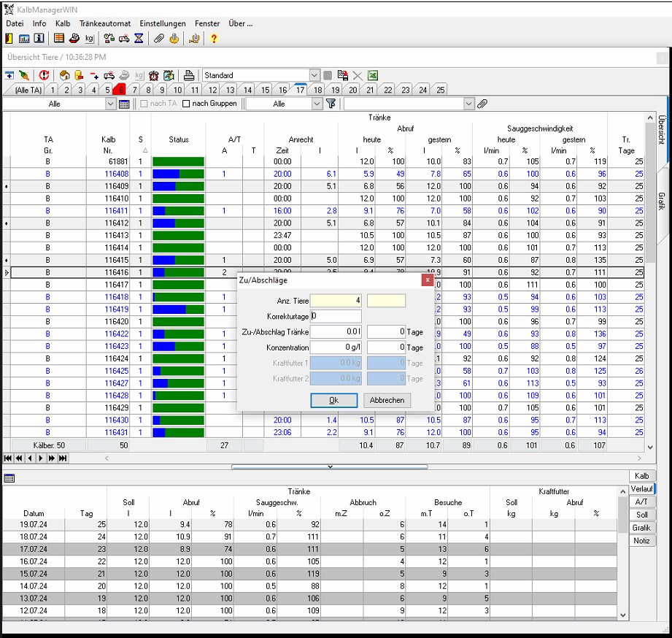Click the Korrekturtage input field
This screenshot has height=638, width=672.
[x=336, y=316]
